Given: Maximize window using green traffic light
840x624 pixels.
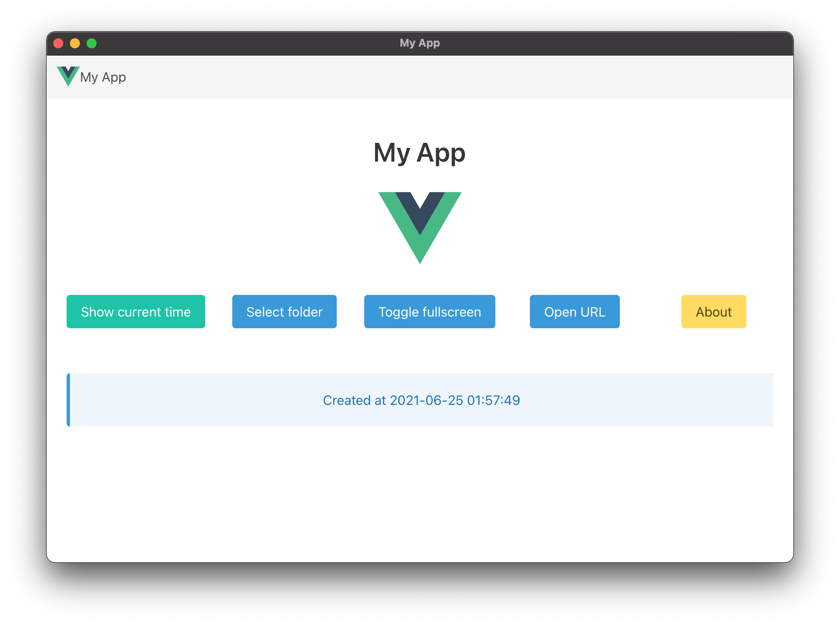Looking at the screenshot, I should tap(92, 43).
